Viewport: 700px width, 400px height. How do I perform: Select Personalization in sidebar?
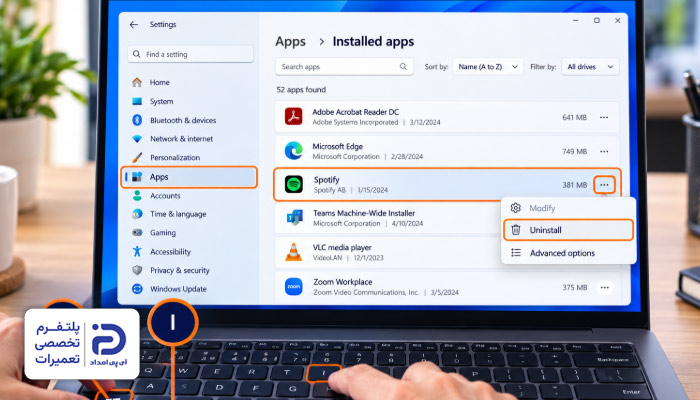[x=175, y=158]
